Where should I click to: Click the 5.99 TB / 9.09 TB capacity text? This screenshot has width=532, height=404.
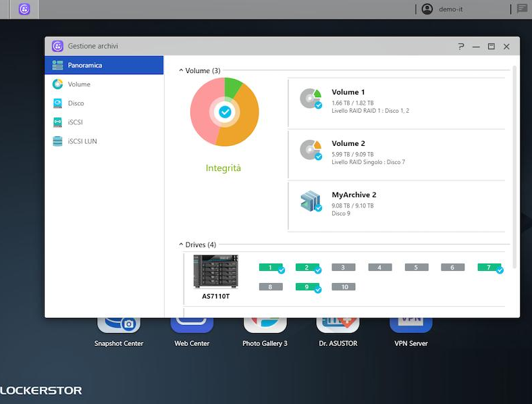(352, 154)
